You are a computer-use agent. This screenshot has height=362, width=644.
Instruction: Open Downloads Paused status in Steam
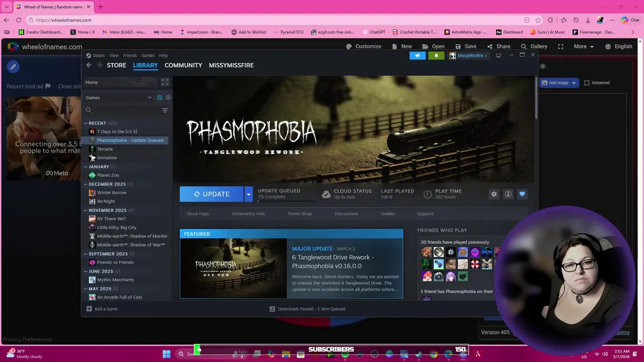click(x=307, y=309)
